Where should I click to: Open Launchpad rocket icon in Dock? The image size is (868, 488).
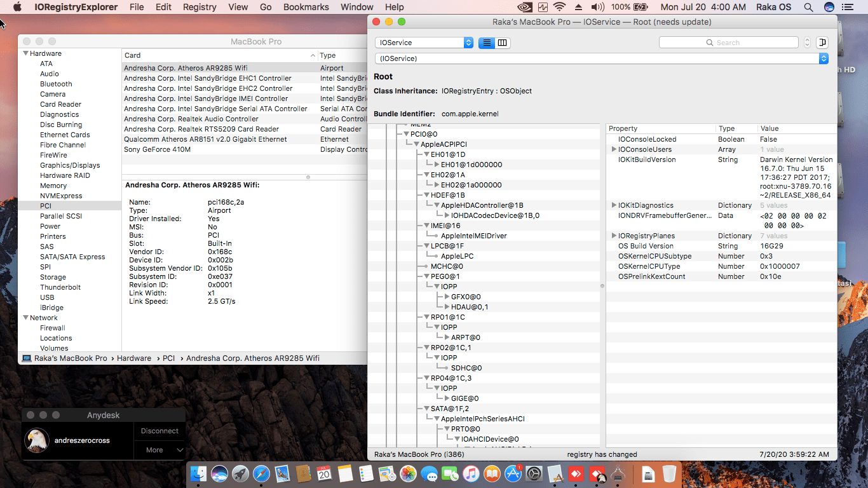(240, 473)
